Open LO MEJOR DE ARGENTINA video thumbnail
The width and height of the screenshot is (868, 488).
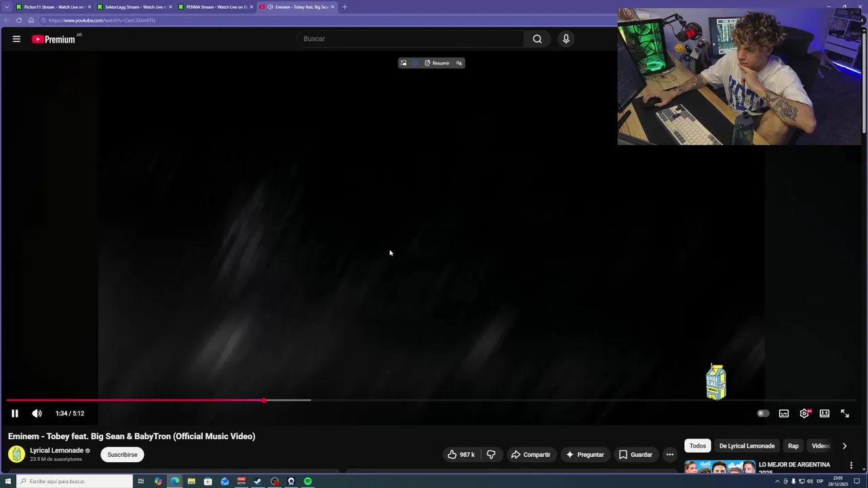click(719, 466)
